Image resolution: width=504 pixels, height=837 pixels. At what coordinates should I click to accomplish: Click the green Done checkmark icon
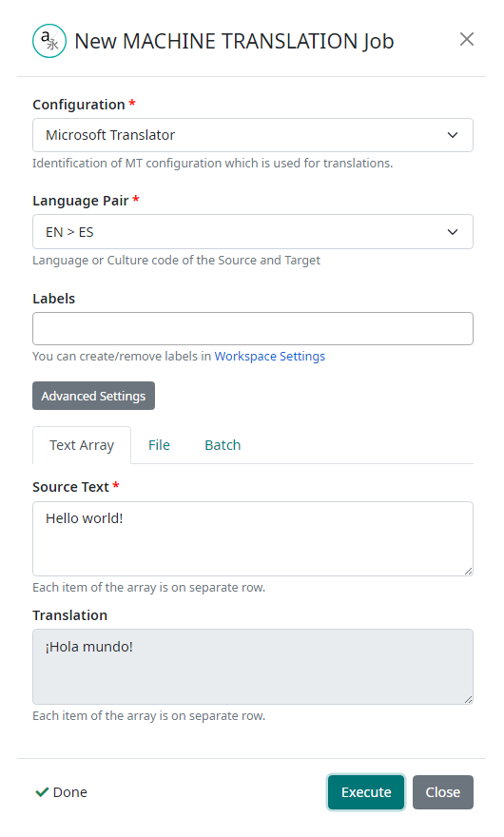coord(42,792)
